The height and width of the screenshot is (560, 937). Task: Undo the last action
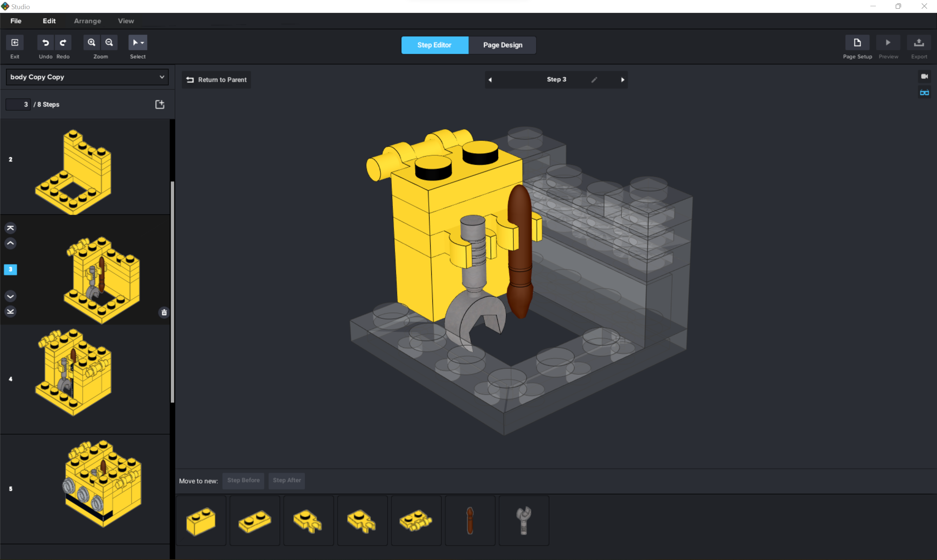tap(45, 43)
